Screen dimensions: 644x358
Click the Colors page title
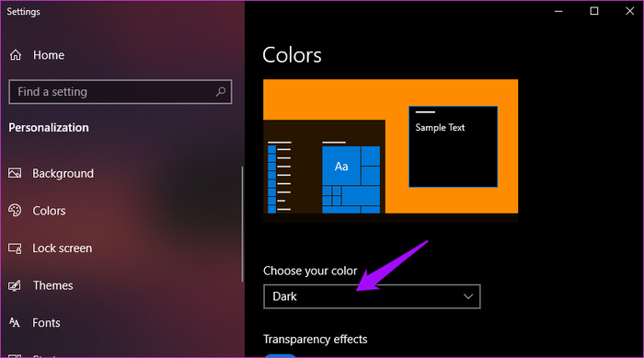pyautogui.click(x=292, y=55)
